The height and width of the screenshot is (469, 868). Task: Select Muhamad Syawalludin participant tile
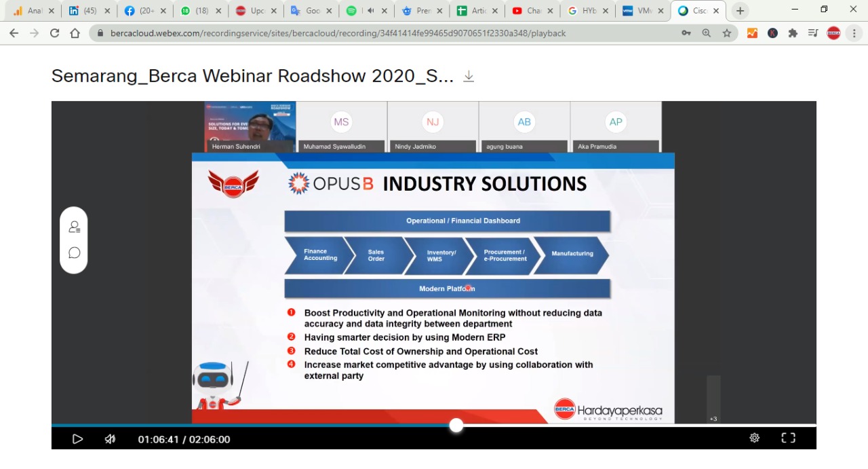[x=341, y=126]
